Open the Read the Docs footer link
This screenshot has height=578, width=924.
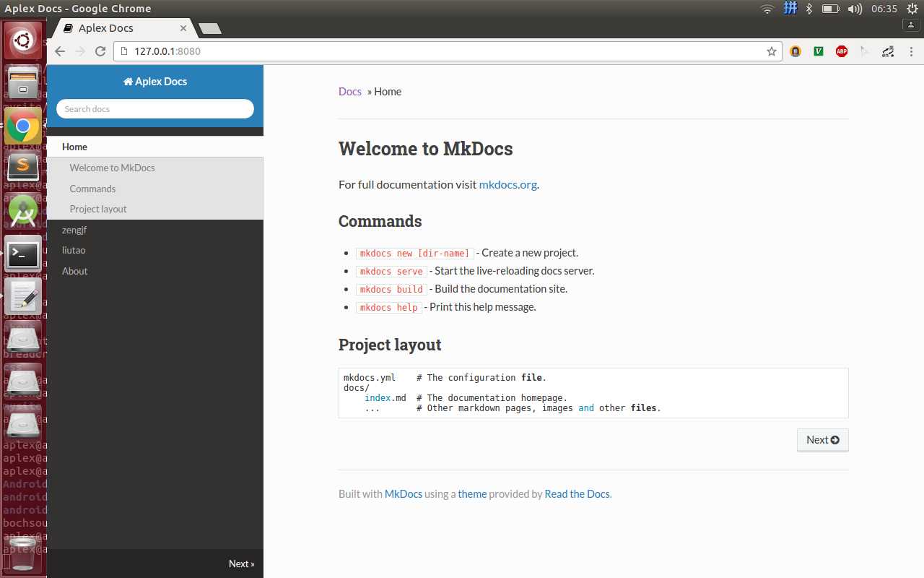click(x=577, y=494)
